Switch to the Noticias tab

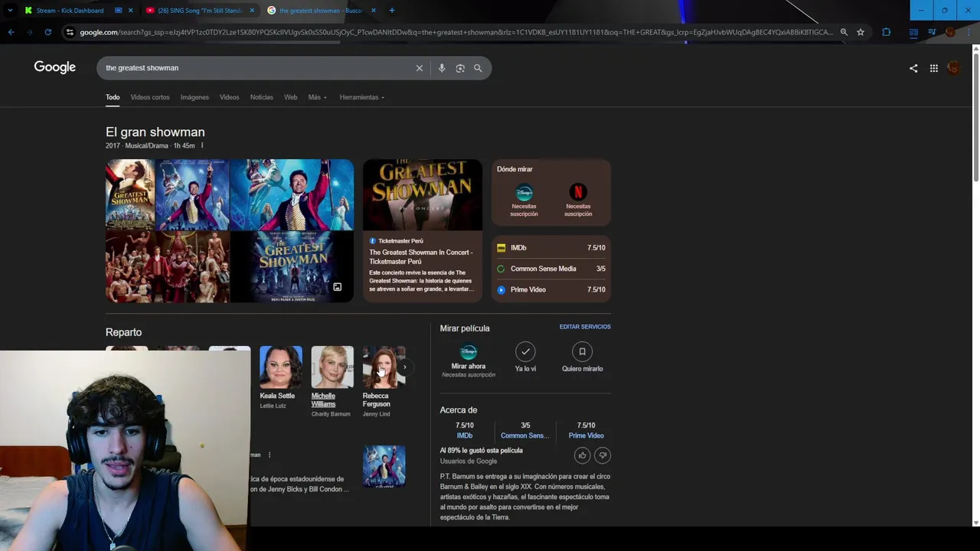point(261,97)
